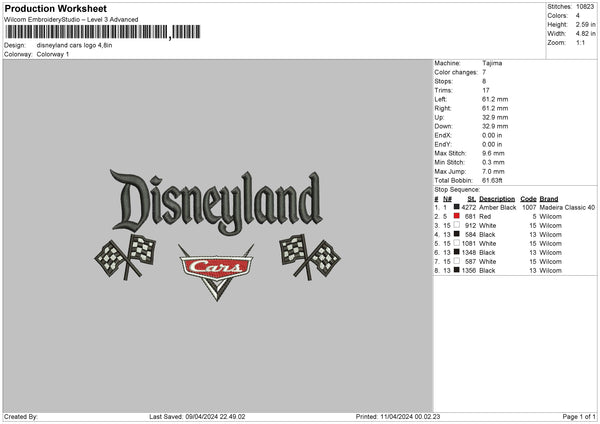This screenshot has height=424, width=600.
Task: Click the design name 'disneyland cars logo 4,8in'
Action: pos(75,45)
